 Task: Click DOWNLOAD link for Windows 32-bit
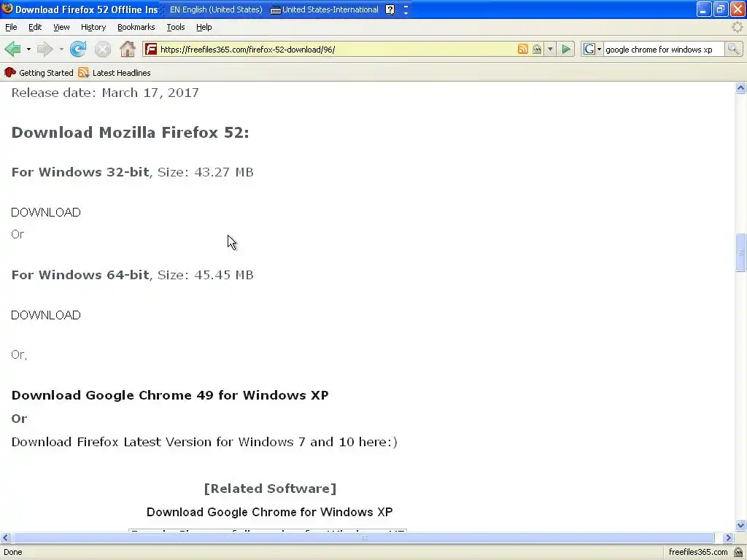[46, 212]
